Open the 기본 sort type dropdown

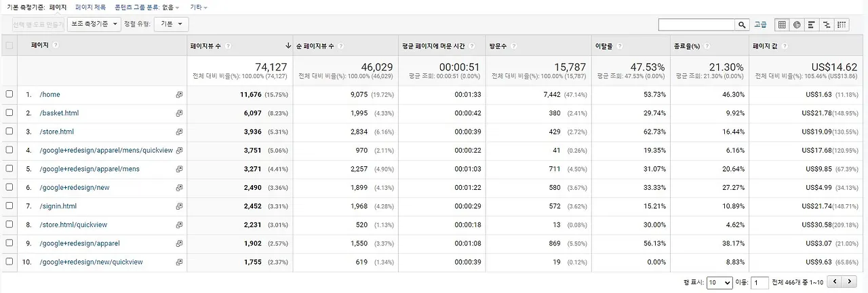(x=171, y=24)
